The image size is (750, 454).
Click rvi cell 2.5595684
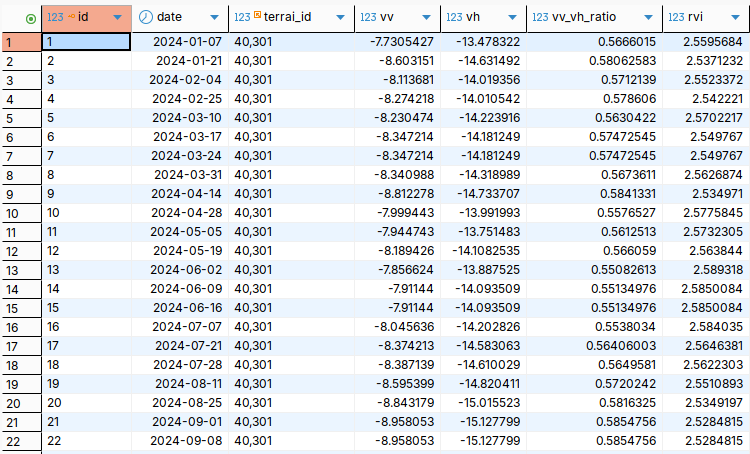coord(706,42)
